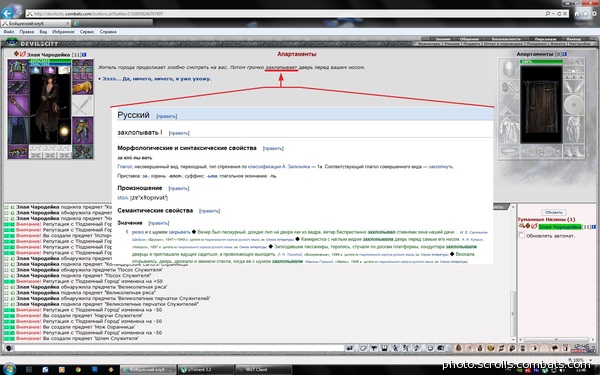Image resolution: width=600 pixels, height=375 pixels.
Task: Click the Анкета button in game header
Action: 557,44
